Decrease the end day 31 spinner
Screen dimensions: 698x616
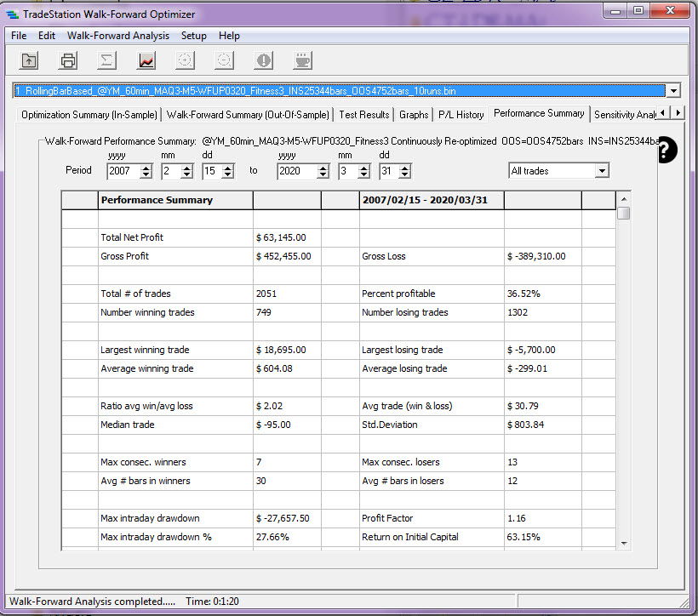[x=404, y=174]
